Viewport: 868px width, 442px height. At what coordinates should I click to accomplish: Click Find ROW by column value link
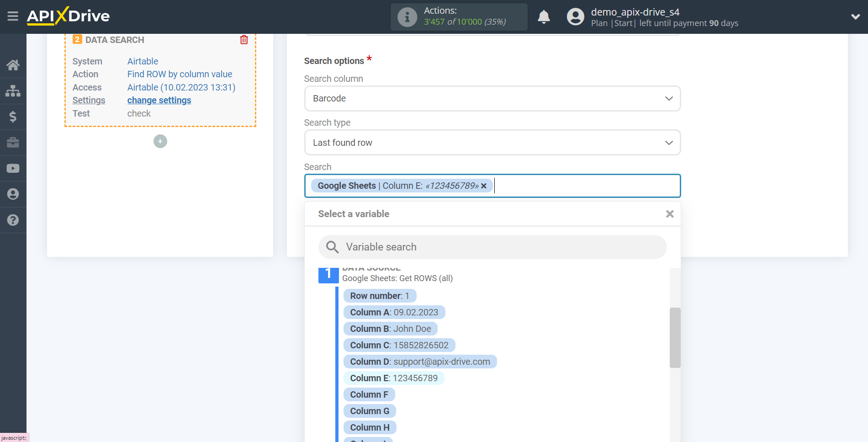(x=180, y=74)
